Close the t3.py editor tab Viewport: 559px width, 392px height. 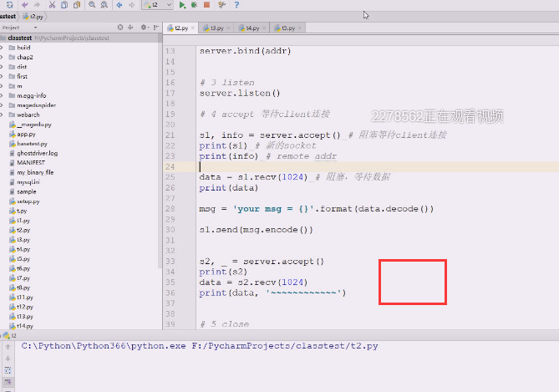click(x=228, y=28)
